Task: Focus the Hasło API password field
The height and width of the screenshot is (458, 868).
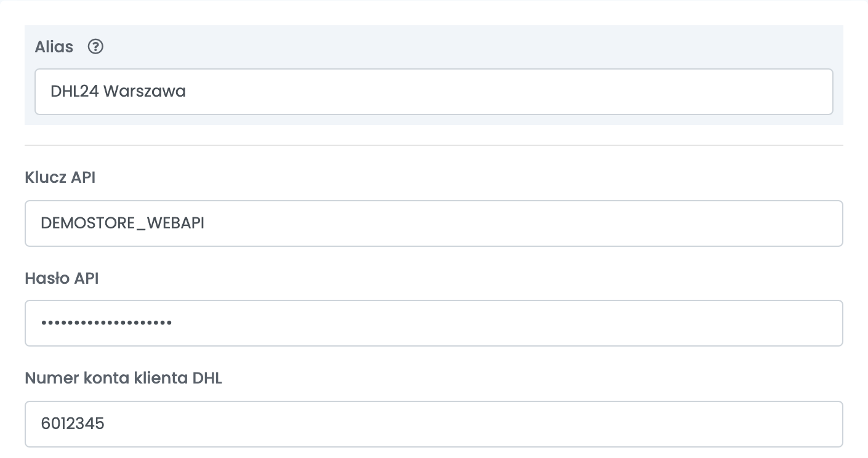Action: (434, 323)
